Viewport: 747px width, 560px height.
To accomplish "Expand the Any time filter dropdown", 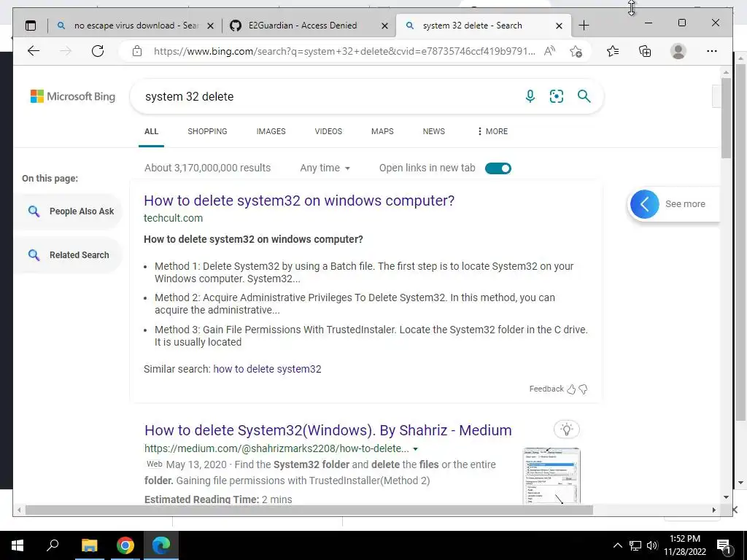I will point(325,168).
